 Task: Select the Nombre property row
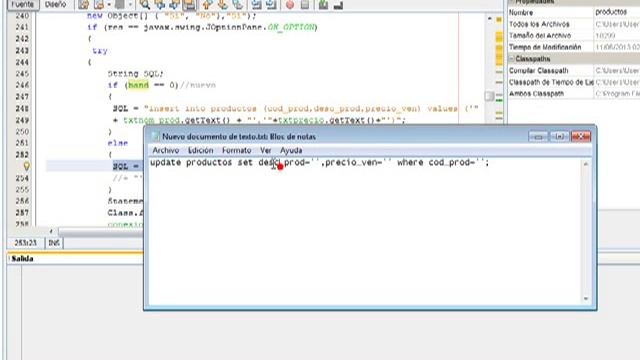(x=573, y=13)
